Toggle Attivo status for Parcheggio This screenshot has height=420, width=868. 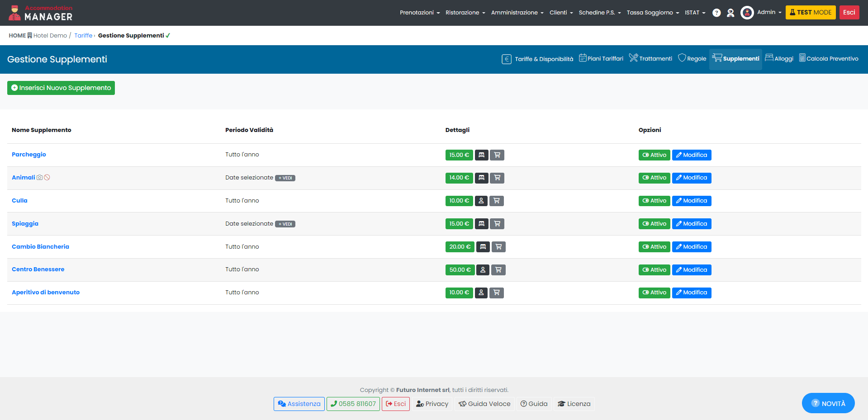654,155
